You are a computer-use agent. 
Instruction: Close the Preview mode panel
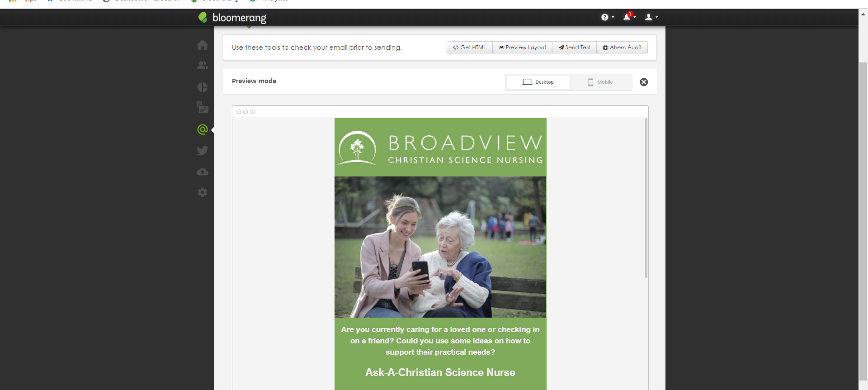pyautogui.click(x=644, y=82)
